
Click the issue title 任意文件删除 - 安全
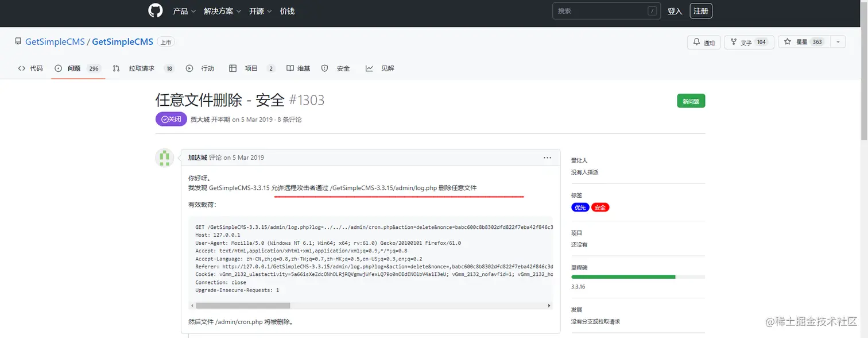[220, 100]
